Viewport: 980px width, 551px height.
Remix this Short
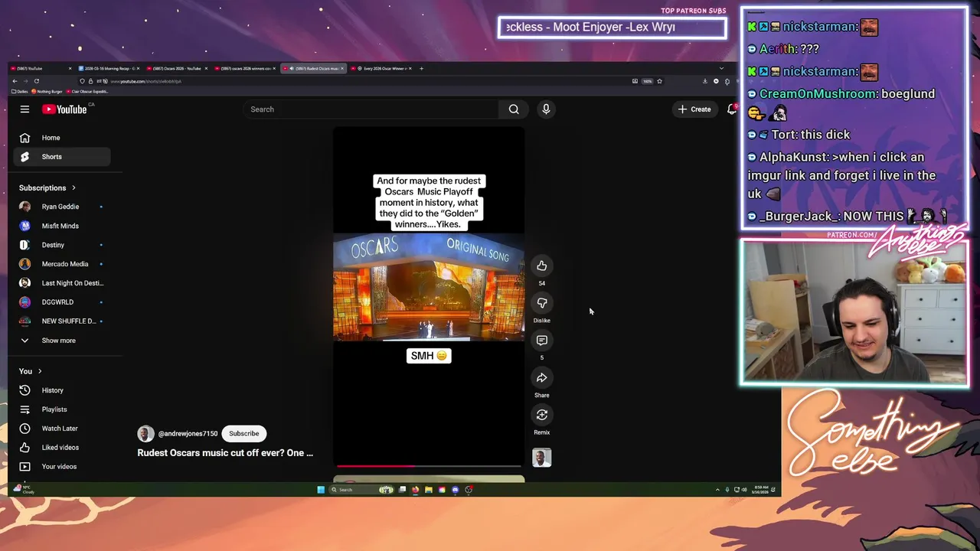[541, 415]
